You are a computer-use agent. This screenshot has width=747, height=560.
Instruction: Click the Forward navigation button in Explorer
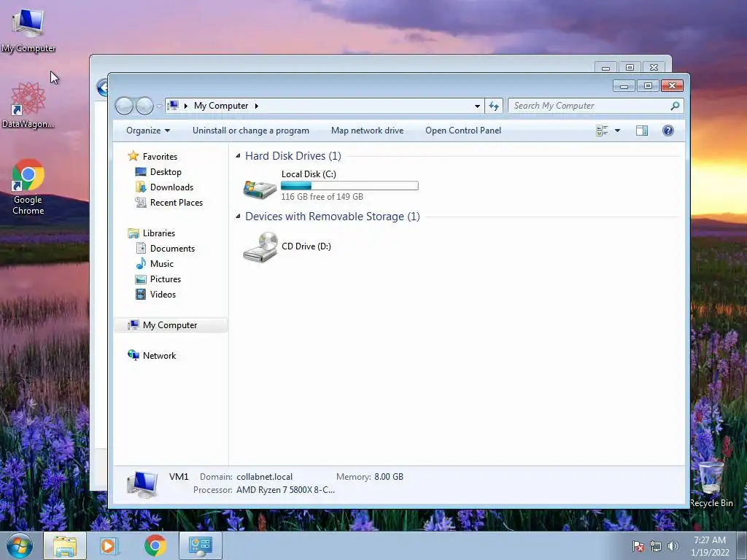tap(144, 106)
